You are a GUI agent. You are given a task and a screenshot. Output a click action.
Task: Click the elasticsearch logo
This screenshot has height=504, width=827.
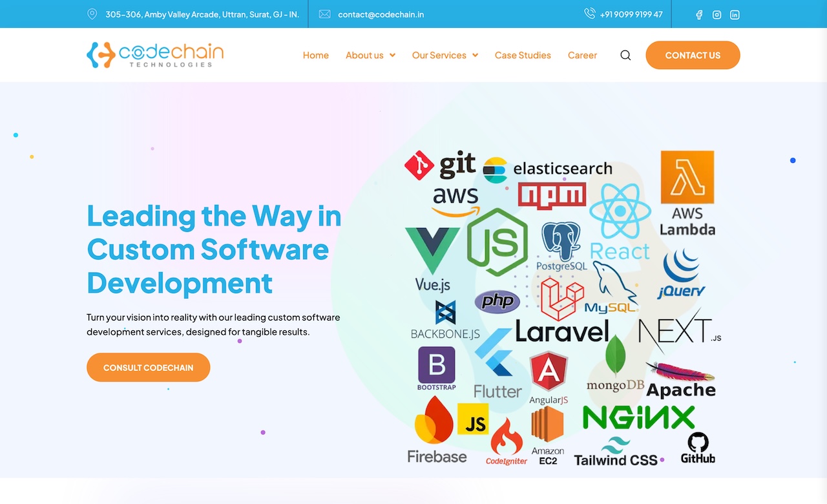[x=547, y=169]
